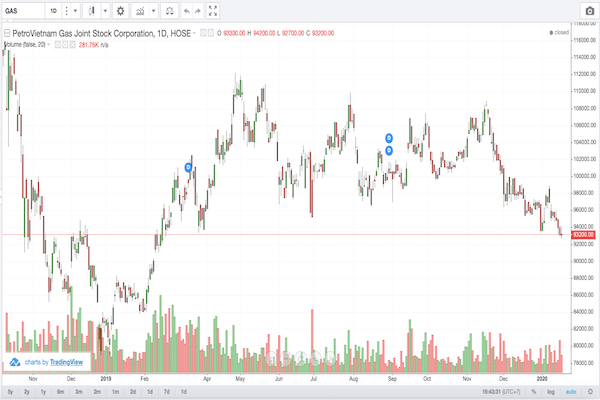Screen dimensions: 600x400
Task: Expand the chart style dropdown arrow
Action: point(105,11)
